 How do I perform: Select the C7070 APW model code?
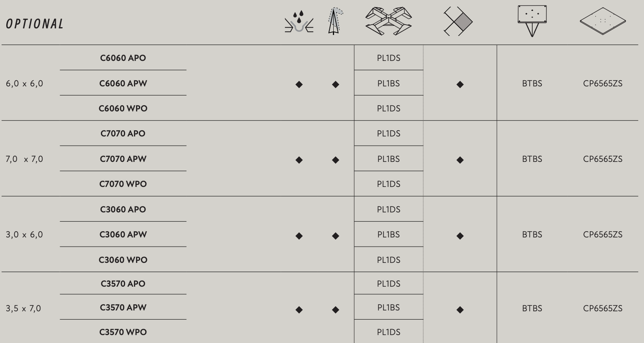pyautogui.click(x=123, y=159)
